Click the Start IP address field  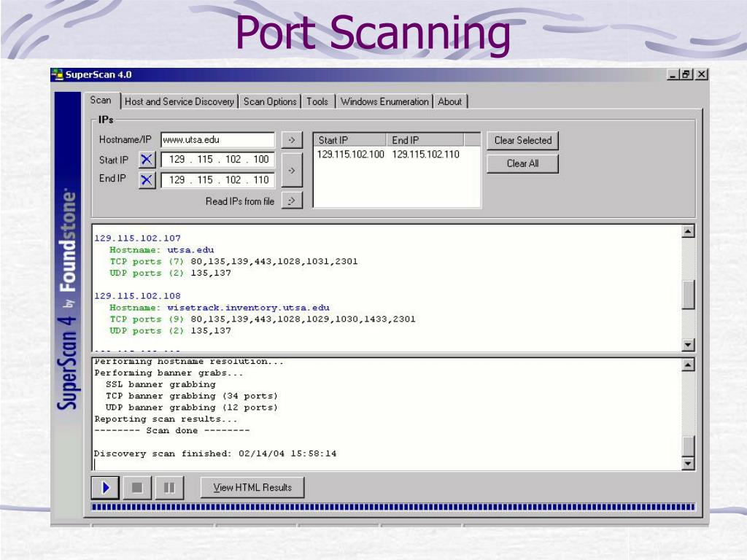point(217,160)
